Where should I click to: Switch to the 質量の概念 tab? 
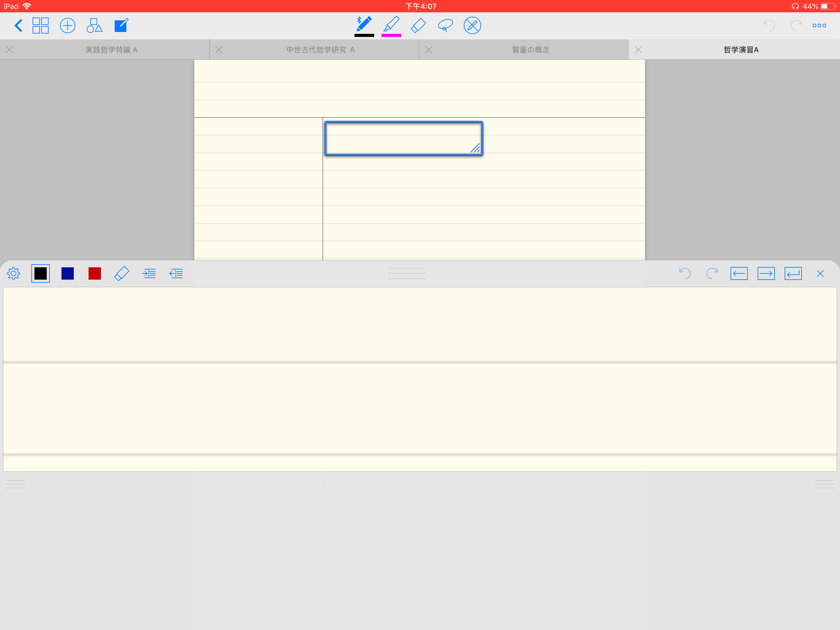click(x=530, y=50)
